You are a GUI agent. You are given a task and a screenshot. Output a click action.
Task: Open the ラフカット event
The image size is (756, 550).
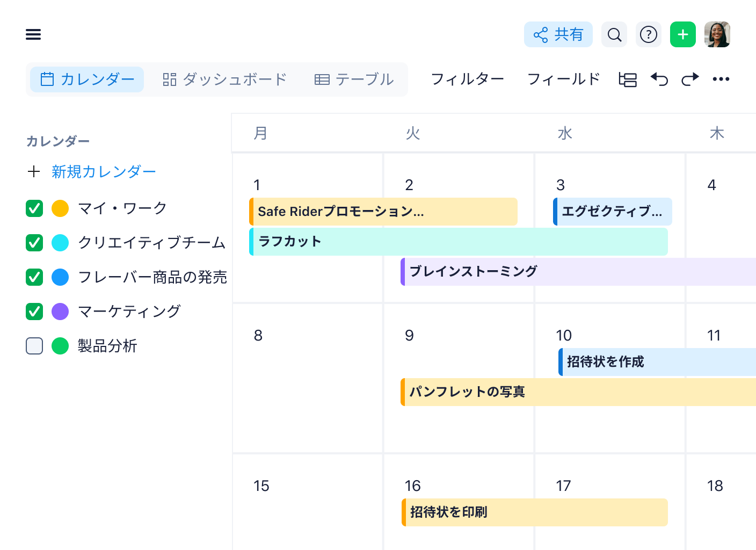point(459,242)
